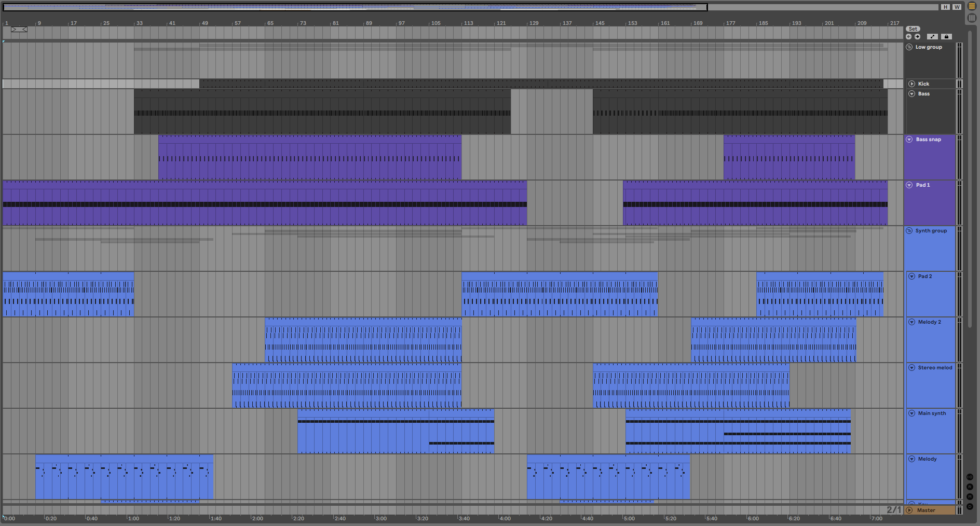Click the Pad 1 track level meter
Viewport: 980px width, 526px height.
[959, 203]
